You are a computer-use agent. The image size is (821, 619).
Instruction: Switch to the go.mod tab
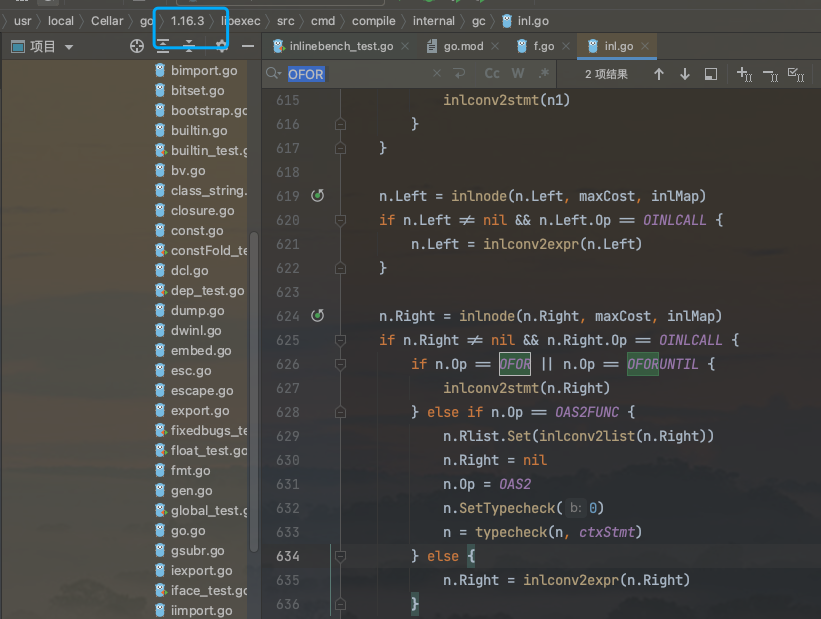tap(455, 46)
